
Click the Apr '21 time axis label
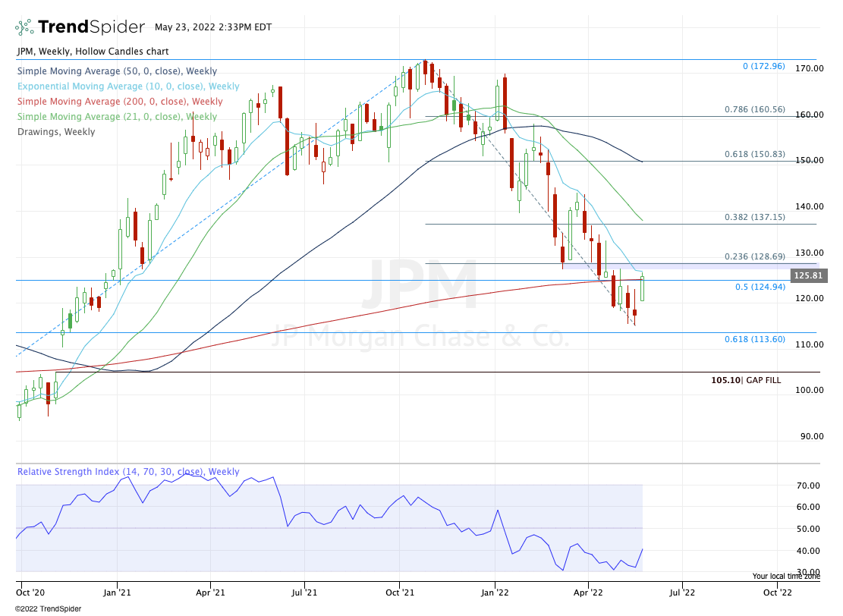(210, 592)
